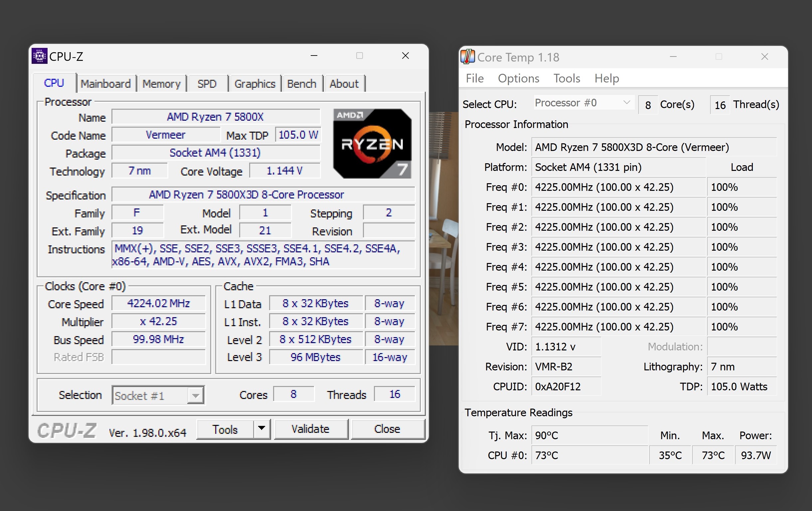Open the Help menu in Core Temp
812x511 pixels.
[607, 78]
